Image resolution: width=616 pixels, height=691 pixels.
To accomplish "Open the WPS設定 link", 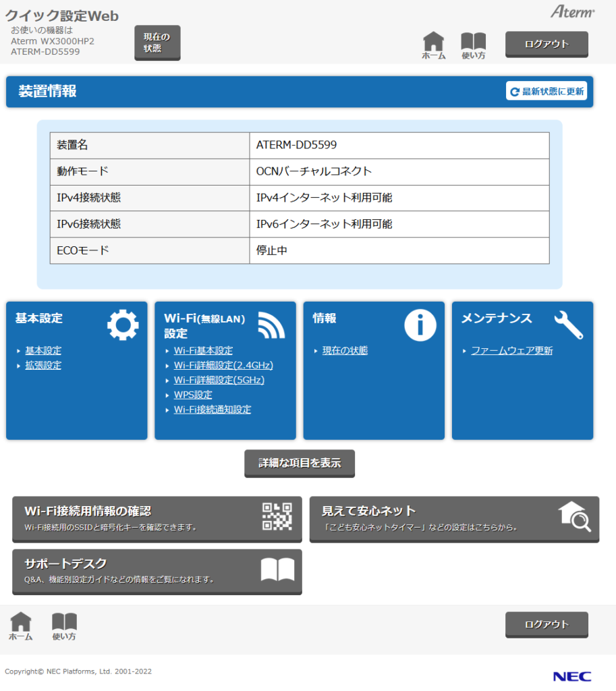I will click(x=193, y=395).
